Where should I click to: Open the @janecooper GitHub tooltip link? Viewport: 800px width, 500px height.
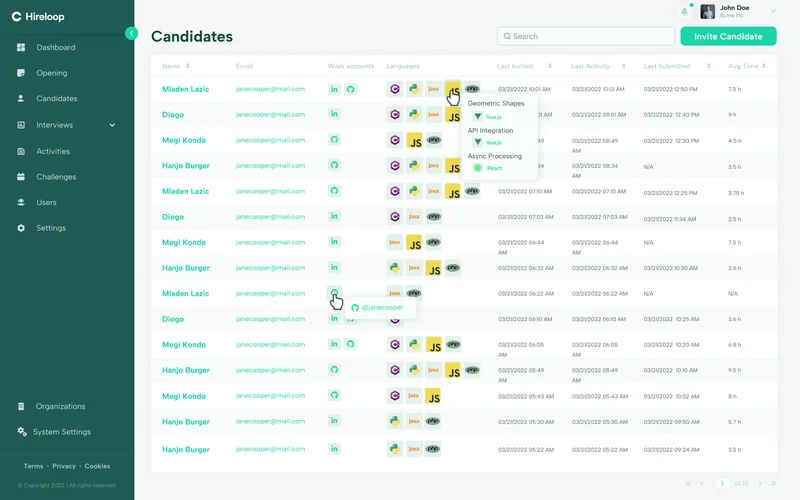382,308
